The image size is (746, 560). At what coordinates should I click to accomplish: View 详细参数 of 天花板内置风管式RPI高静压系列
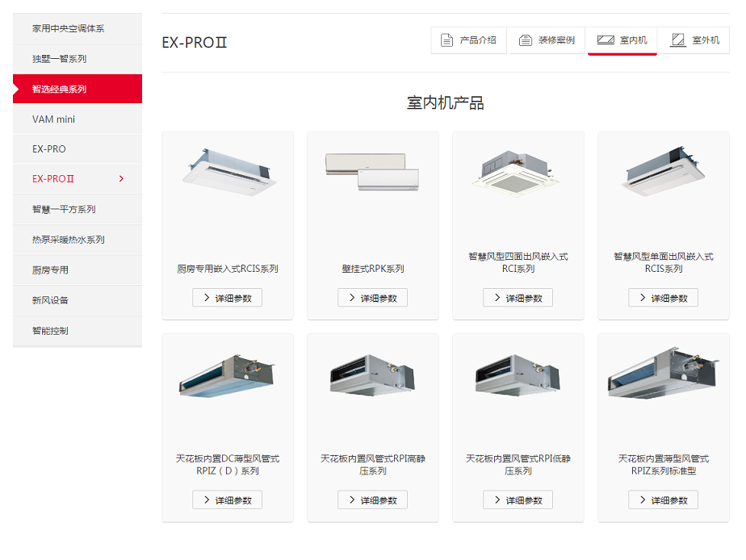tap(372, 499)
